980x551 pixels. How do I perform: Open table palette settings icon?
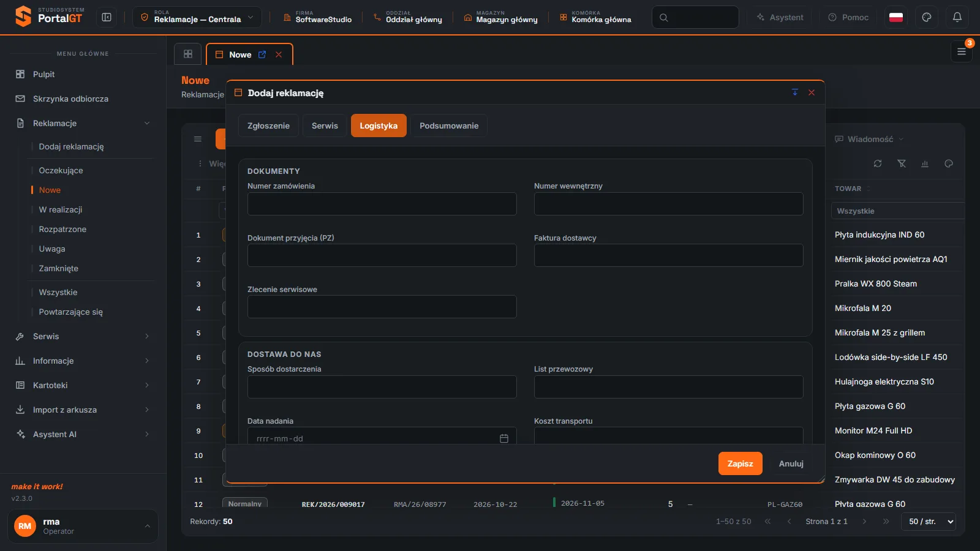pos(949,163)
